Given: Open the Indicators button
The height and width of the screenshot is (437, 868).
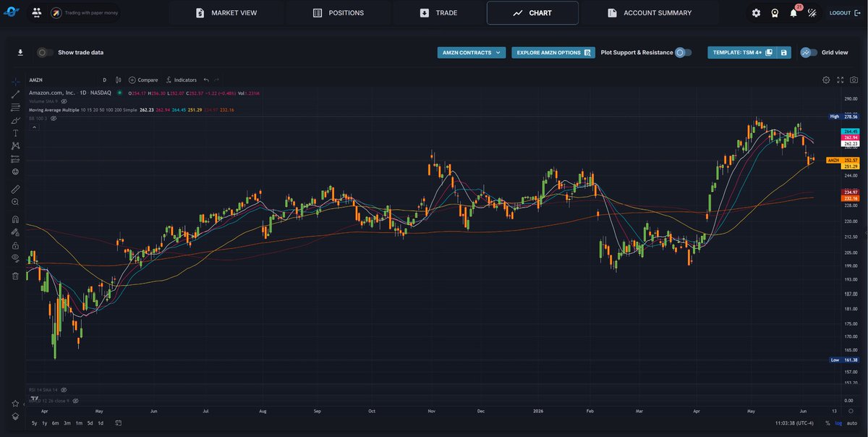Looking at the screenshot, I should (x=181, y=80).
